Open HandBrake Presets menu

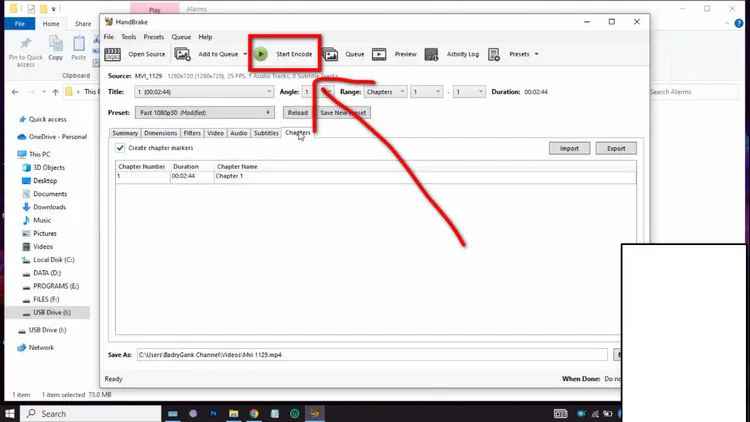pyautogui.click(x=154, y=37)
